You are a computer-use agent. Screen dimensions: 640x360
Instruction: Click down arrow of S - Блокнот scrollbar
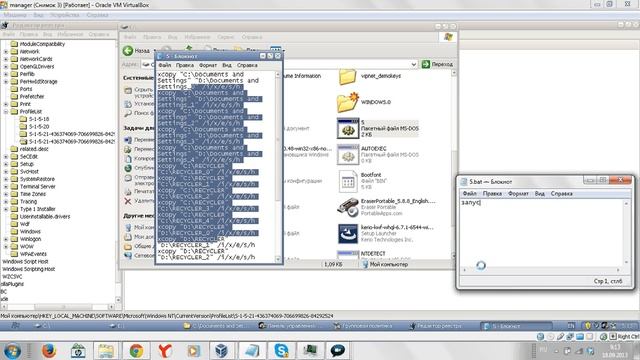click(278, 259)
